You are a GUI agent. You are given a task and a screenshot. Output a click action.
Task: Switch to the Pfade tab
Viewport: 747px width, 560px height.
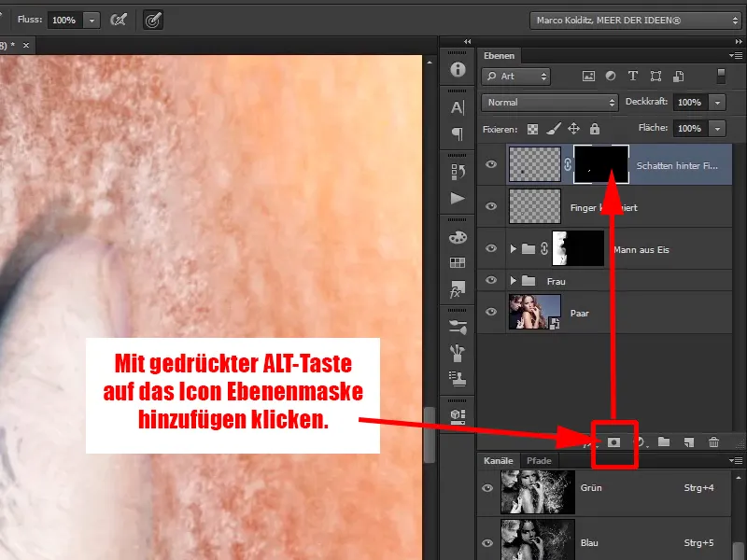(539, 461)
